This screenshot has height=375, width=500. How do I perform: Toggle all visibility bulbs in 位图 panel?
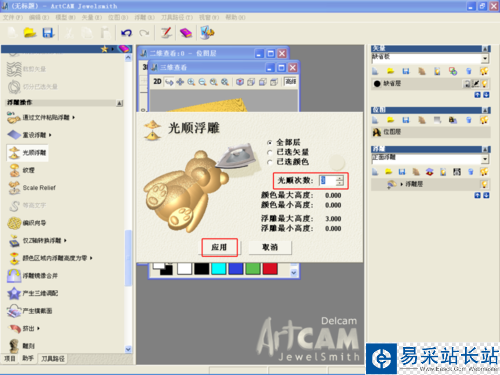[x=484, y=120]
